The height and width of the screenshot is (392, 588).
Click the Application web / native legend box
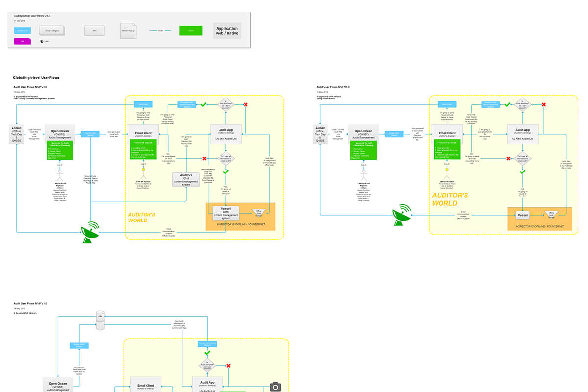pos(227,31)
